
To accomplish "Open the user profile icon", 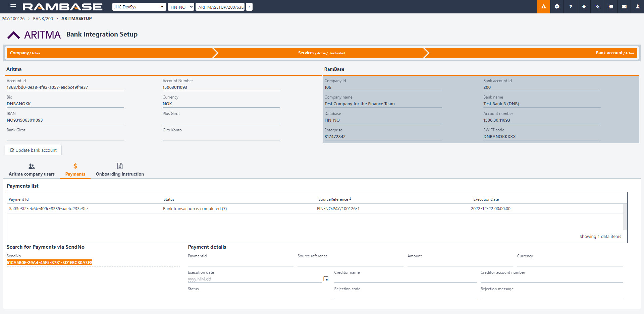I will point(637,7).
